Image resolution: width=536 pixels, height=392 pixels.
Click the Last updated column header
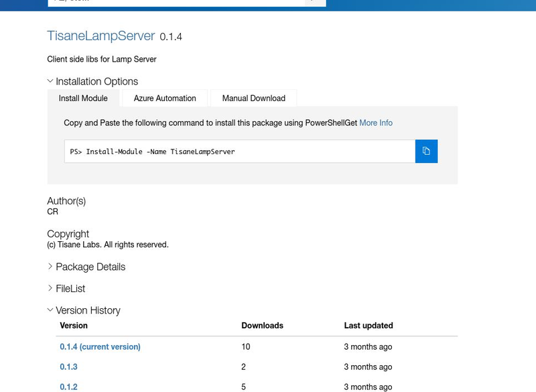pyautogui.click(x=368, y=326)
